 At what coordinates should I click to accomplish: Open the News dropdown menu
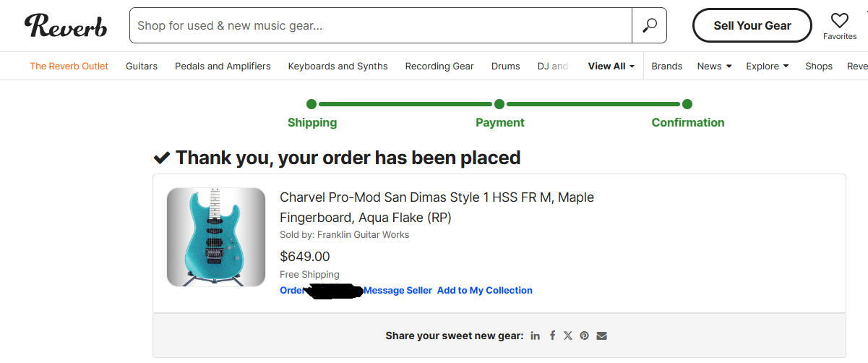(x=714, y=66)
